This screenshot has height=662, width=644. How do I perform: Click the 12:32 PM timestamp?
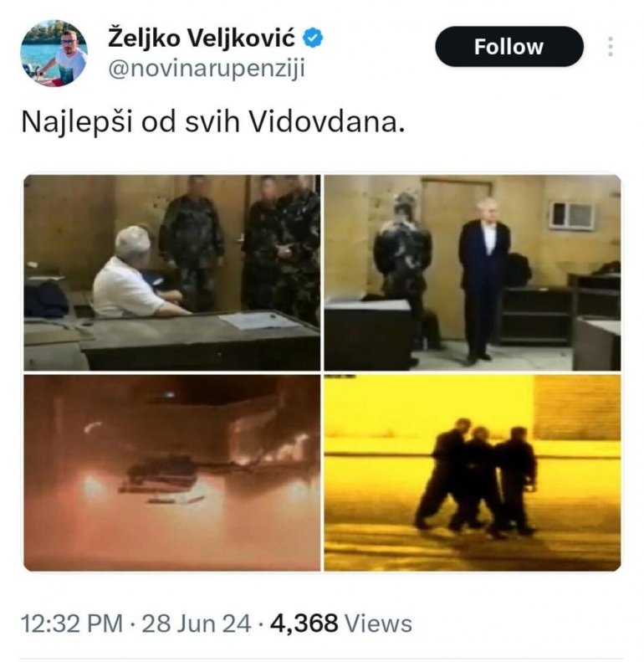[x=72, y=624]
